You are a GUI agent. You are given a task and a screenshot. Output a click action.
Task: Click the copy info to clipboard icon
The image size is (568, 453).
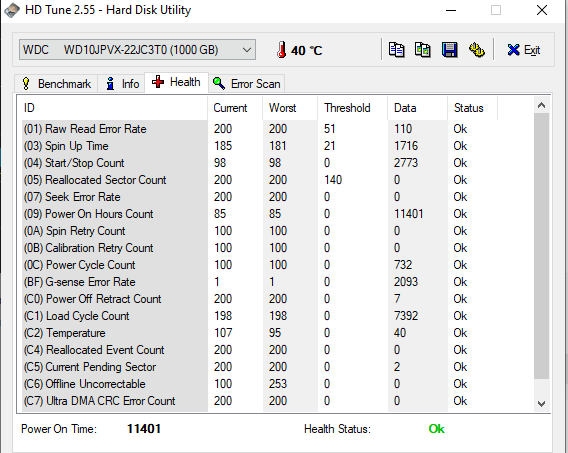tap(396, 50)
